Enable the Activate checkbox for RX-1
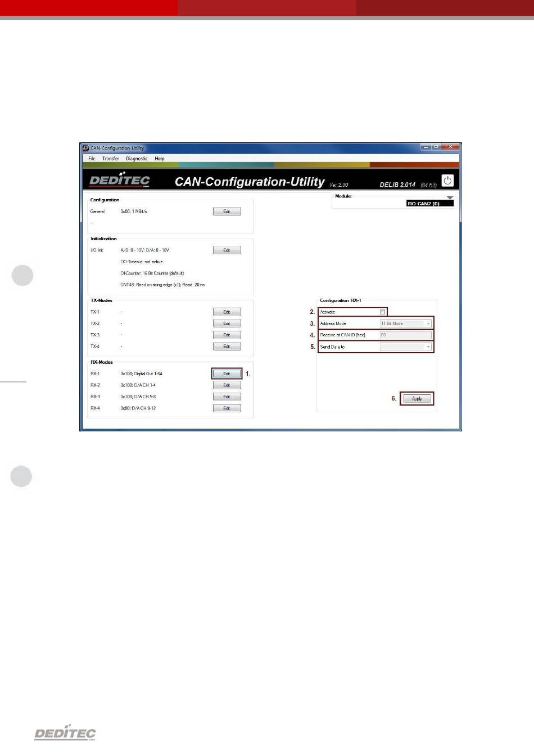Viewport: 534px width, 756px height. pos(383,312)
